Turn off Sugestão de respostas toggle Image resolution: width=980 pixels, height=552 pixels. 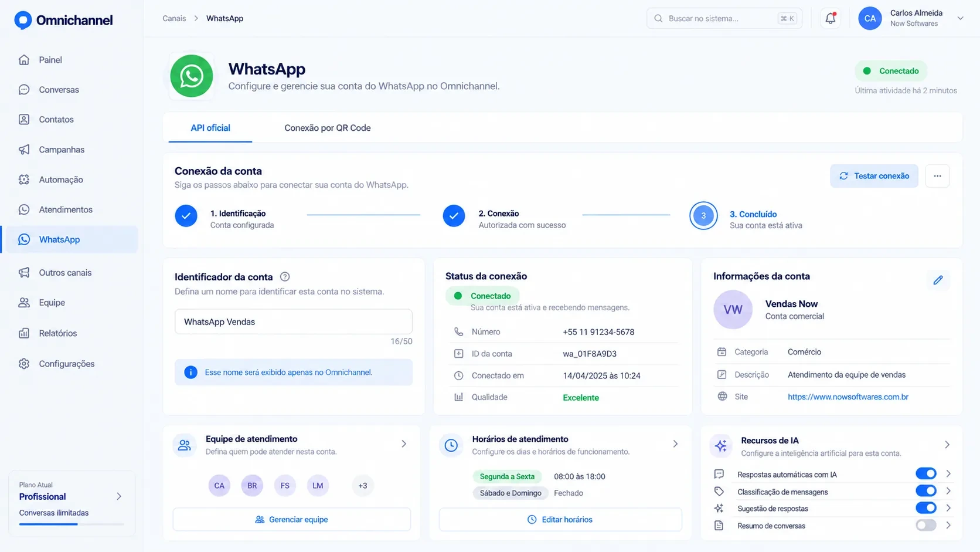pyautogui.click(x=926, y=508)
